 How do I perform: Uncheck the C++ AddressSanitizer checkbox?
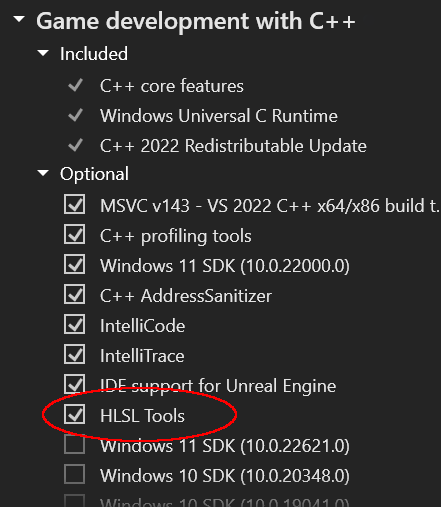(74, 294)
